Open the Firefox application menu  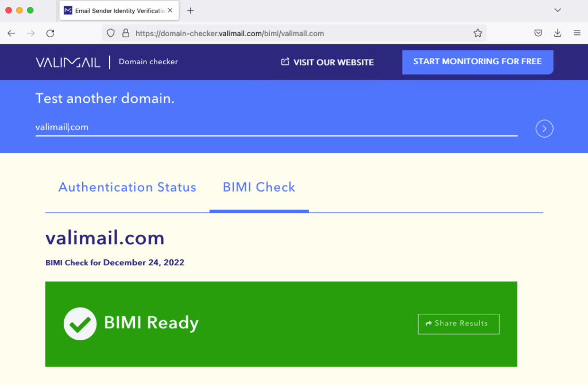(577, 33)
